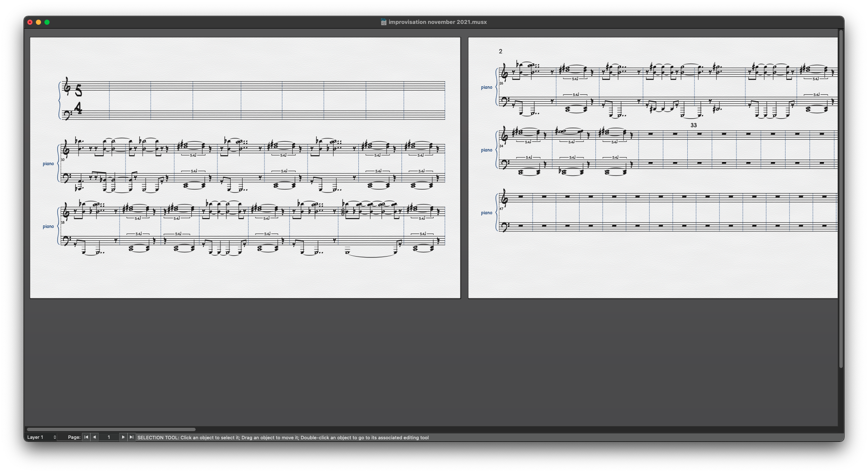Click the page number 2 text

point(501,52)
